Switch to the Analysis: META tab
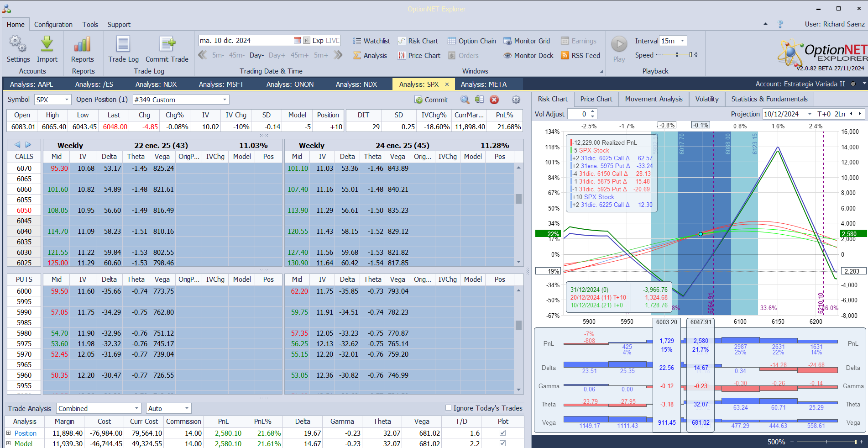The height and width of the screenshot is (448, 868). (x=483, y=84)
